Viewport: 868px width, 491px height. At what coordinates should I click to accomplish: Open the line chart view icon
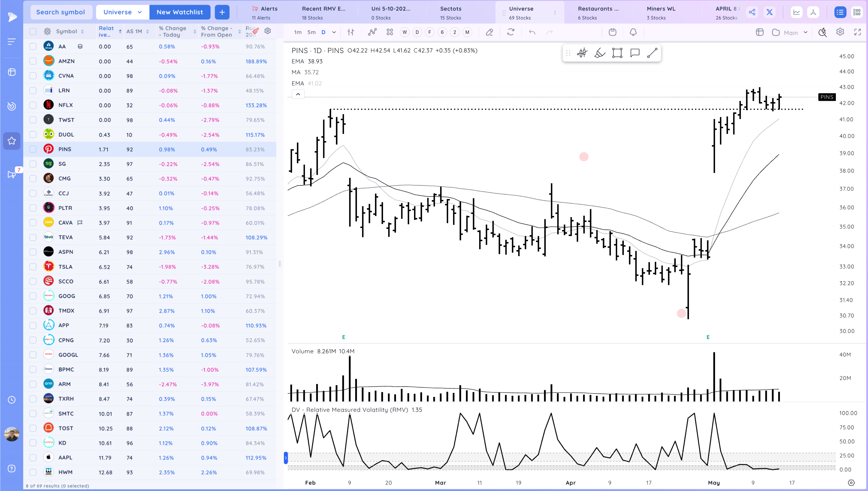pyautogui.click(x=796, y=13)
